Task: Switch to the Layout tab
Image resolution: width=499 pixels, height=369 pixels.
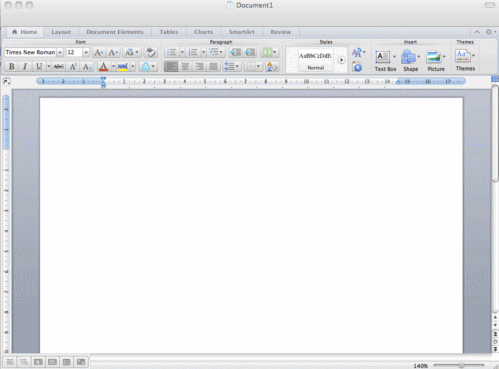Action: coord(61,32)
